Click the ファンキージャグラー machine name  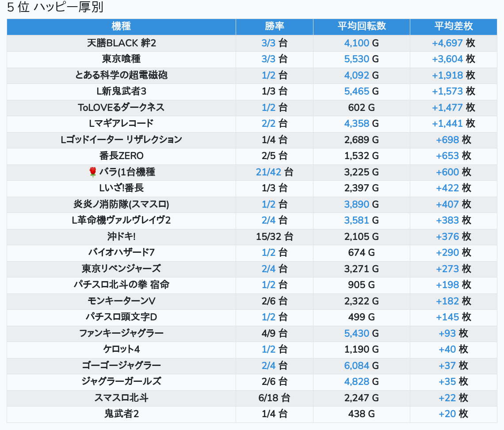(x=121, y=333)
